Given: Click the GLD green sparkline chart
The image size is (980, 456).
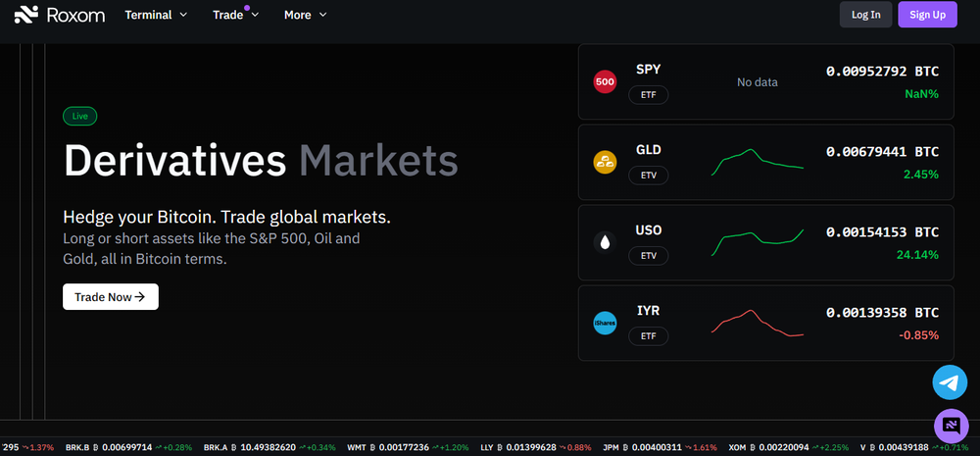Looking at the screenshot, I should (758, 162).
